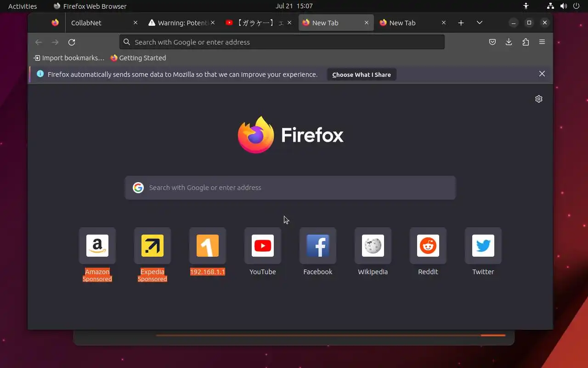Viewport: 588px width, 368px height.
Task: Open the Reddit shortcut tile
Action: pyautogui.click(x=428, y=246)
